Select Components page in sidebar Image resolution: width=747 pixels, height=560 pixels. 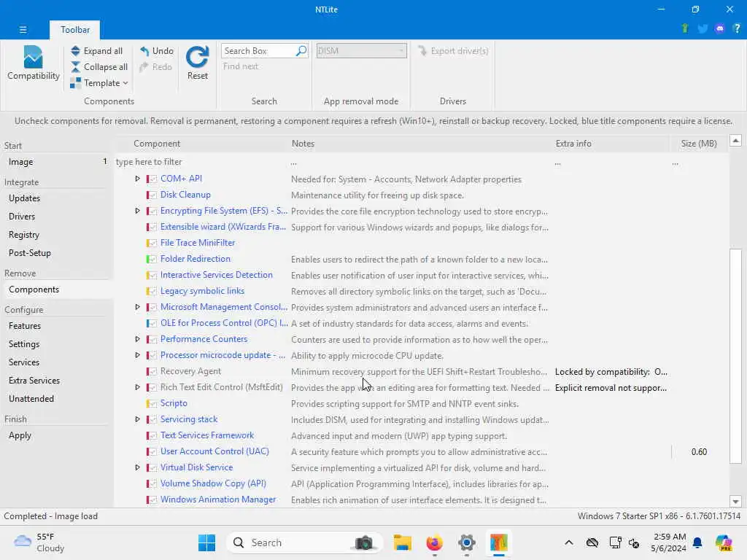(57, 289)
